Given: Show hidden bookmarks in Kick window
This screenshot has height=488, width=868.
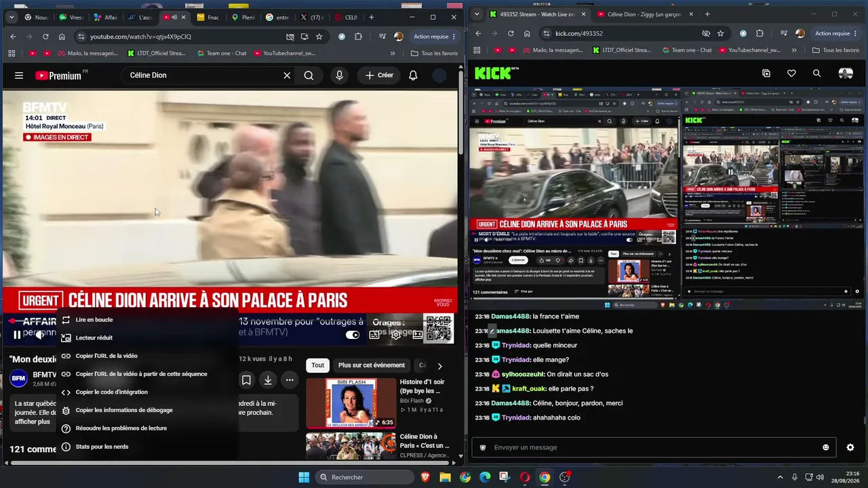Looking at the screenshot, I should [x=794, y=50].
